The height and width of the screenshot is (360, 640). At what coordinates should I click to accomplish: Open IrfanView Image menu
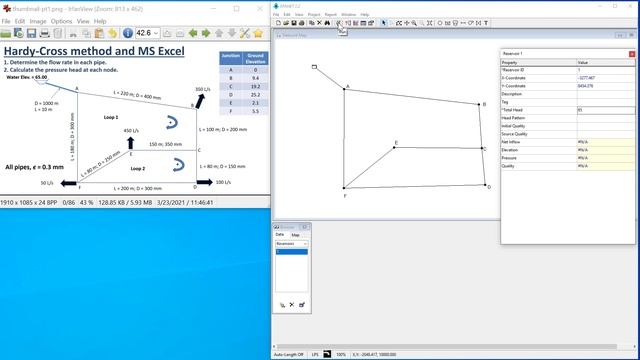[38, 21]
